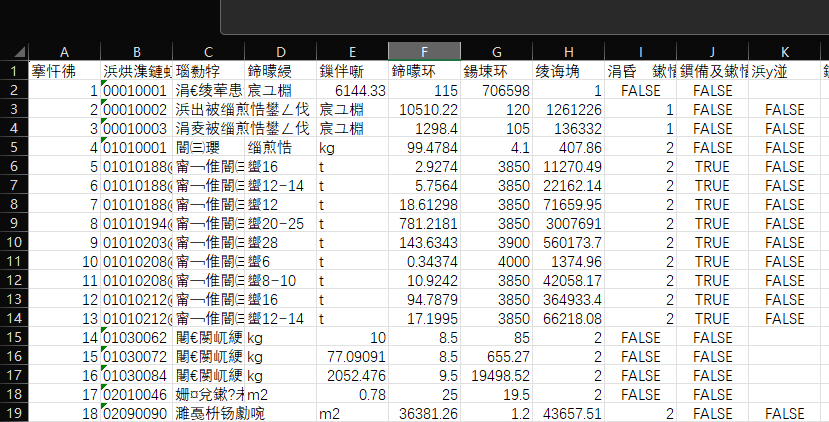This screenshot has width=829, height=422.
Task: Click the TRUE cell in row 14
Action: (712, 319)
